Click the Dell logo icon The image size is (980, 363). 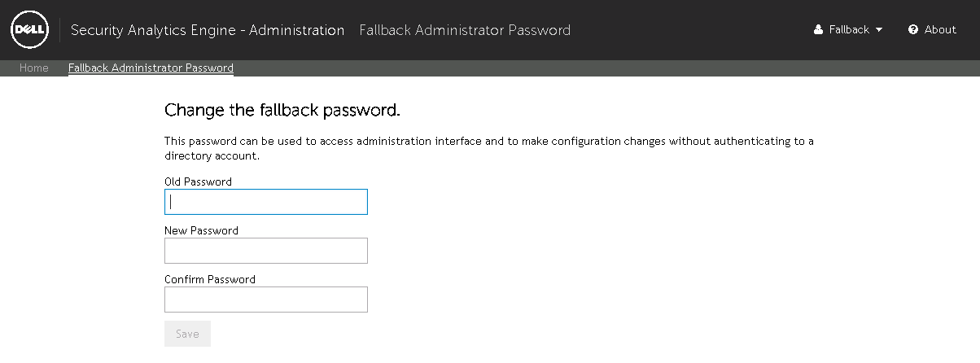click(30, 30)
